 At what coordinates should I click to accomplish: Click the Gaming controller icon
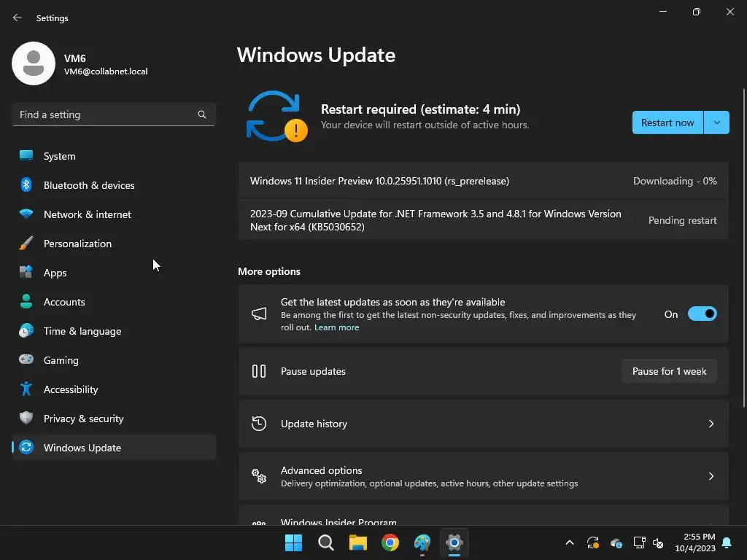click(x=26, y=359)
